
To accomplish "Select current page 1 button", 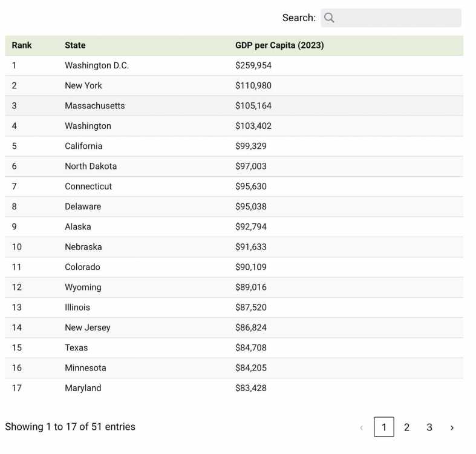I will (383, 427).
